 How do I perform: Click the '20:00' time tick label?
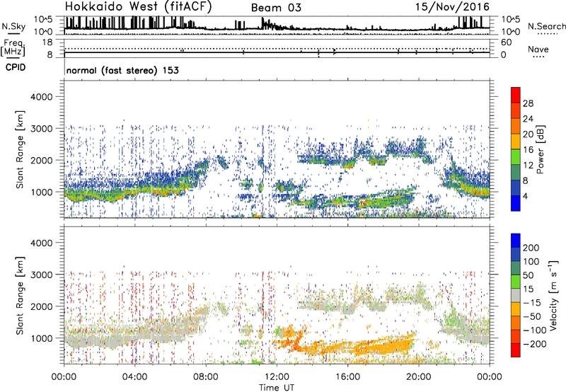click(419, 377)
